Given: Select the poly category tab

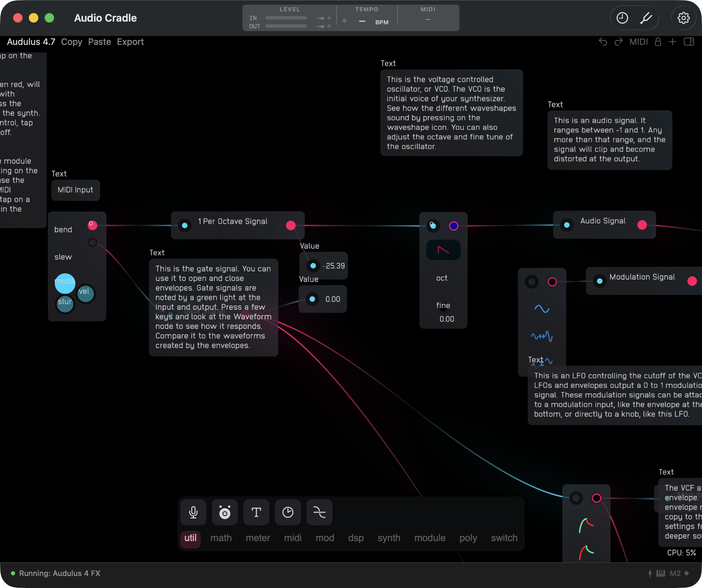Looking at the screenshot, I should click(468, 538).
